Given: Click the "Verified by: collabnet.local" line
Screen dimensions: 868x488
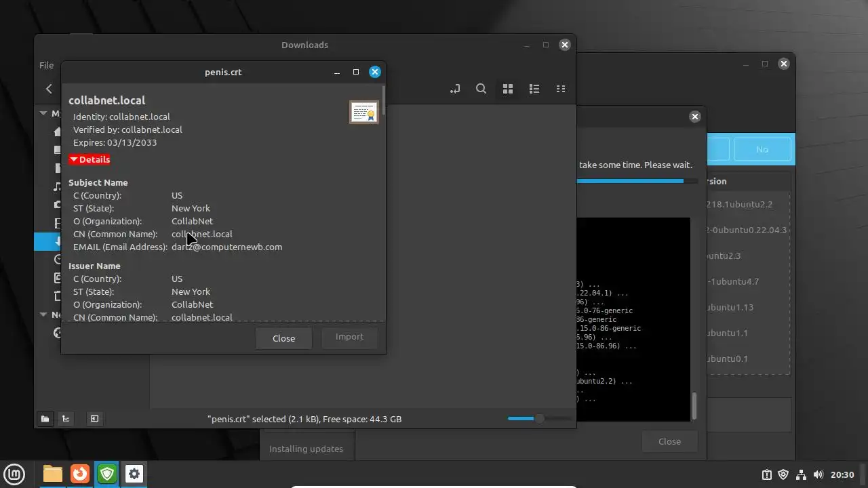Looking at the screenshot, I should tap(127, 129).
